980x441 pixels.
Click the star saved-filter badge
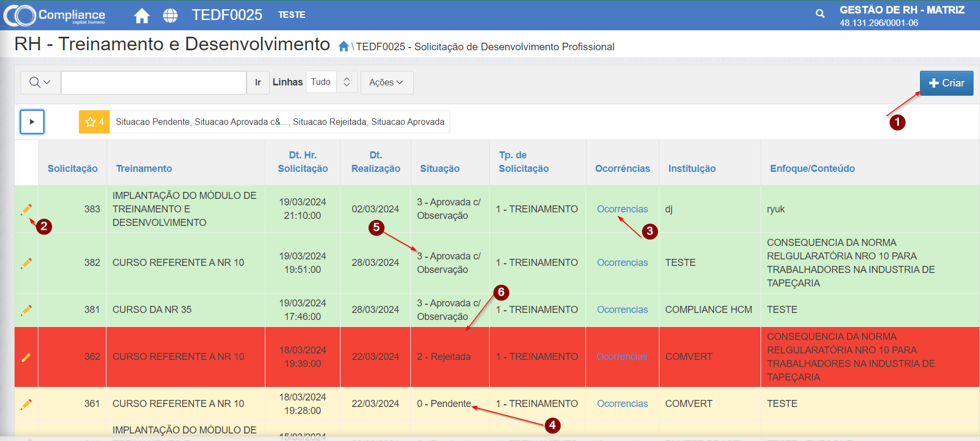point(94,122)
